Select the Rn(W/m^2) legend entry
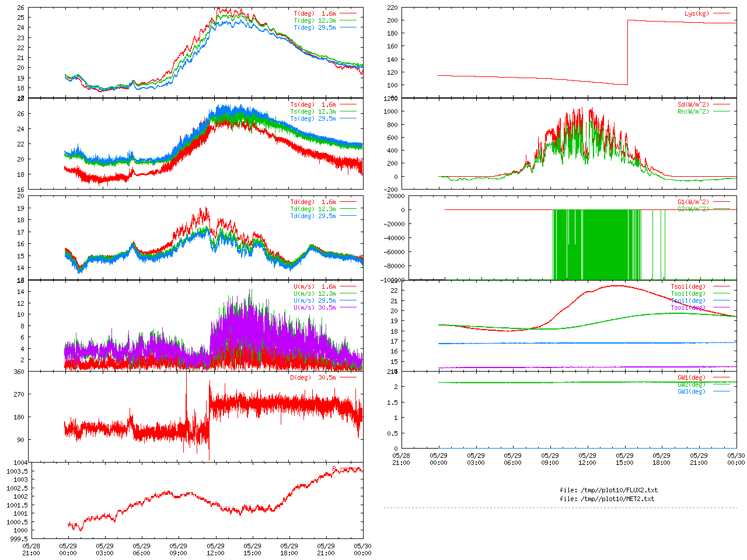Viewport: 747px width, 560px height. [693, 111]
